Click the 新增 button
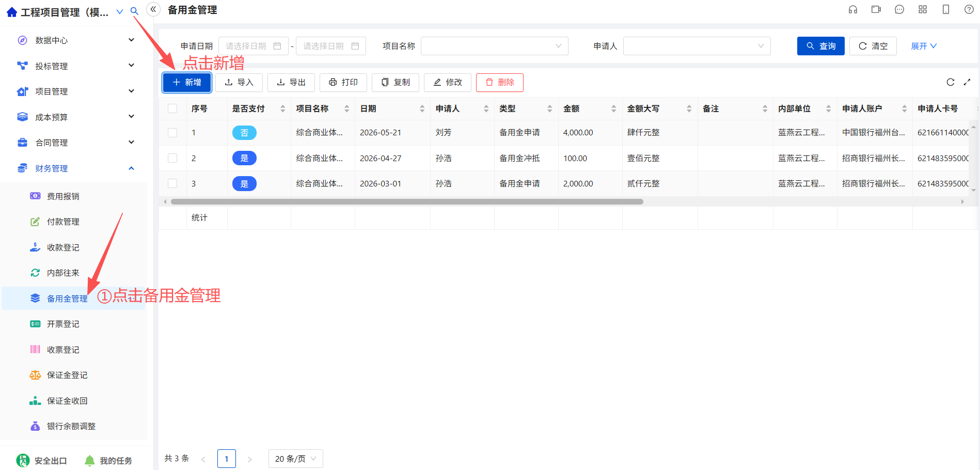The image size is (980, 470). pos(187,82)
